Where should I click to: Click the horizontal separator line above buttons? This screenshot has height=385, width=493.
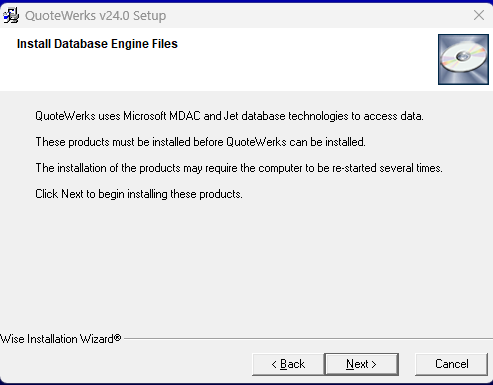coord(308,339)
